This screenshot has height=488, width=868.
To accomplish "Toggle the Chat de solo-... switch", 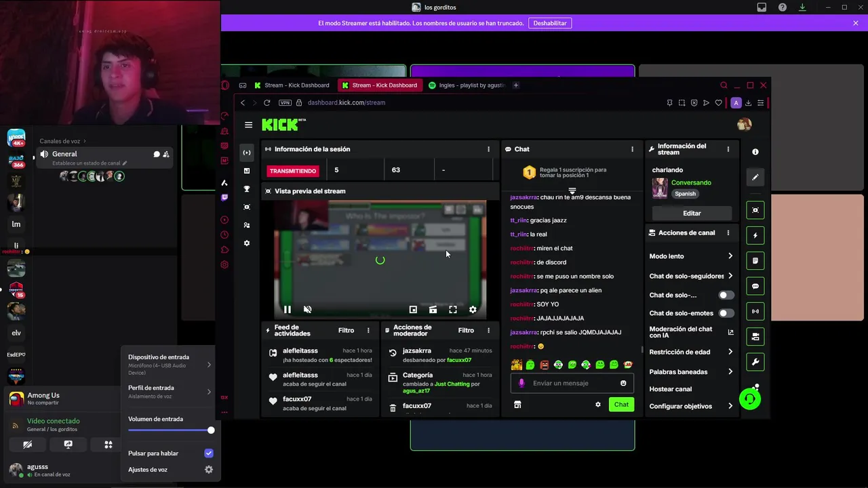I will pos(726,295).
